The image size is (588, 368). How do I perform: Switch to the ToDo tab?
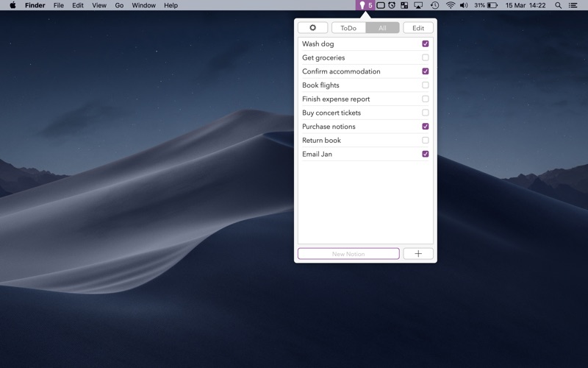pos(348,28)
